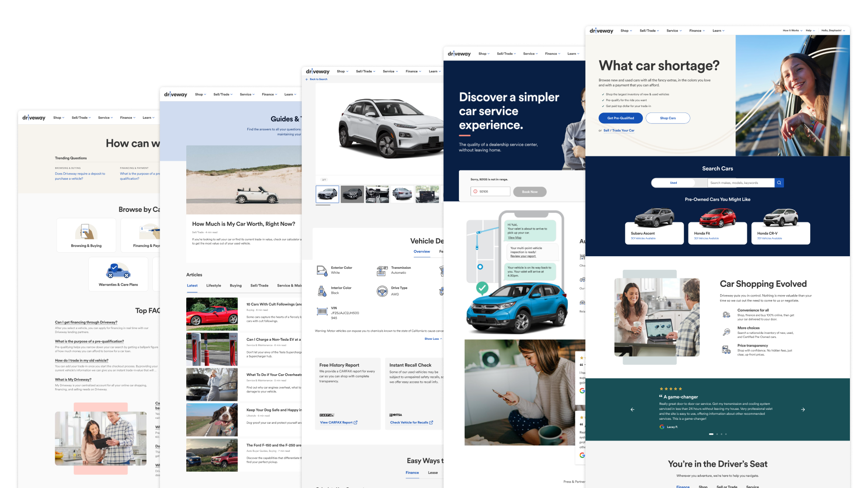868x488 pixels.
Task: Click the Exterior Color door icon
Action: pyautogui.click(x=322, y=271)
